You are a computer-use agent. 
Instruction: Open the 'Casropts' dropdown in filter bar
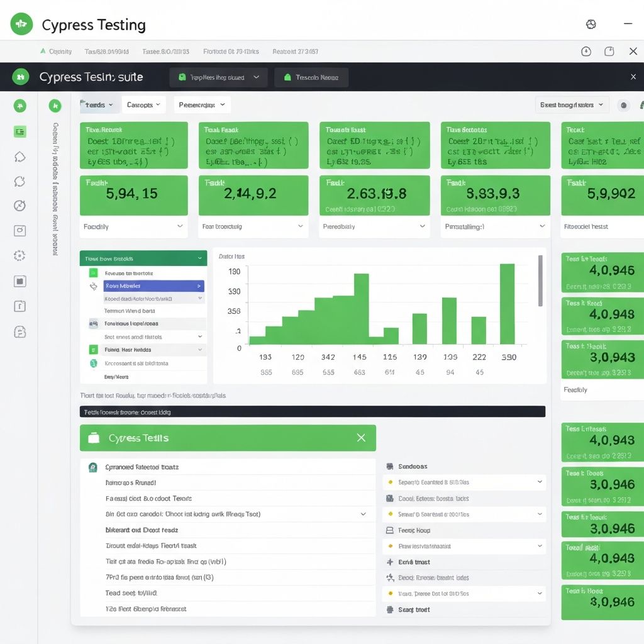click(x=143, y=105)
